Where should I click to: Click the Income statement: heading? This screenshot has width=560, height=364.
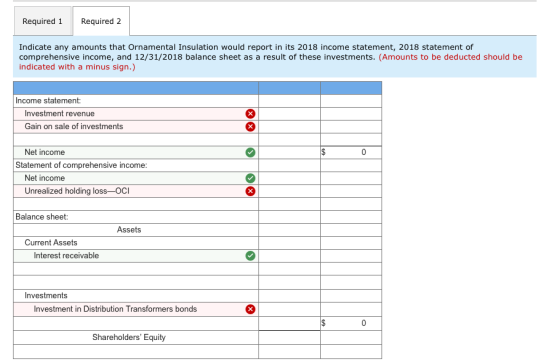(48, 101)
